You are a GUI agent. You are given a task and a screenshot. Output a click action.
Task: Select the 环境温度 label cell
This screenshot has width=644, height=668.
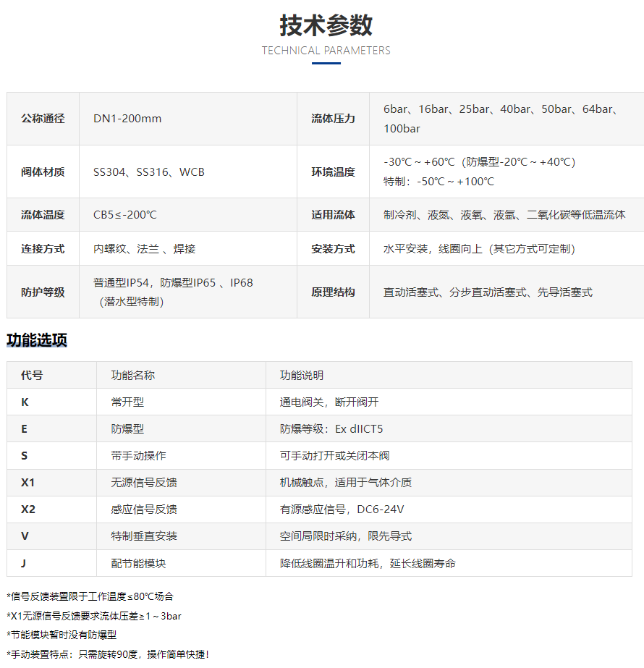pyautogui.click(x=333, y=172)
